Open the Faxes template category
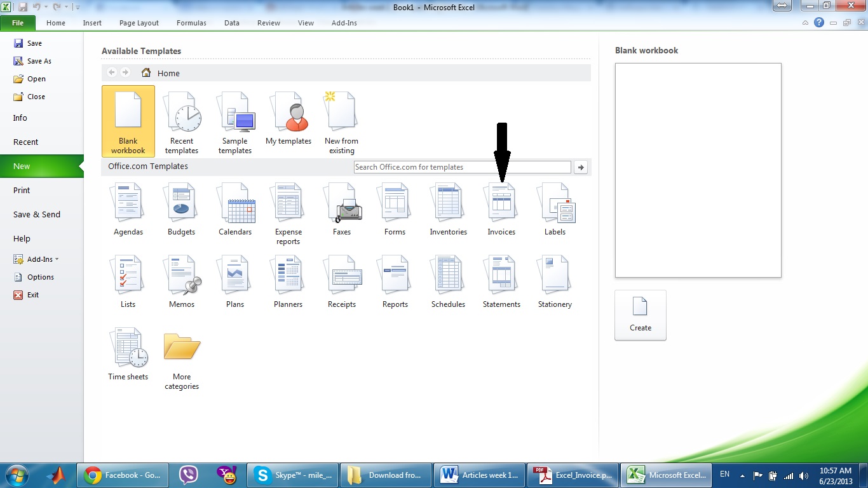 [x=342, y=210]
